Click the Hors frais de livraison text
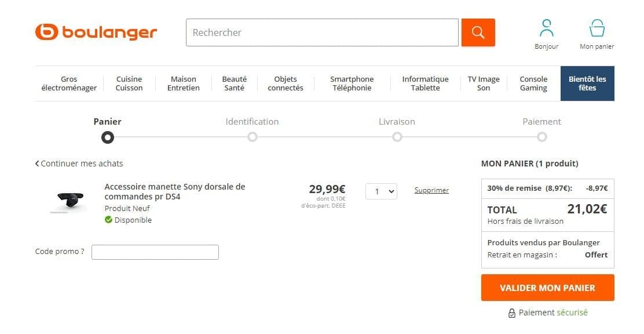Viewport: 644px width, 334px height. [525, 222]
